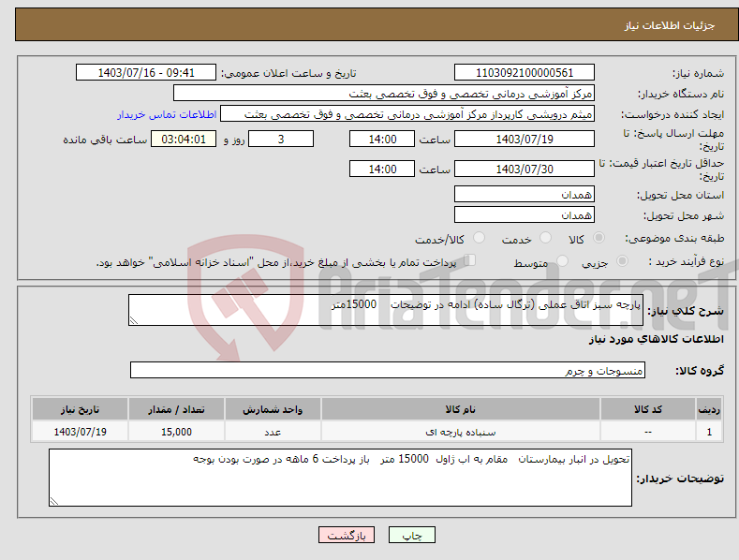Screen dimensions: 739x560
Task: Click the quantity cell 15,000
Action: [176, 432]
